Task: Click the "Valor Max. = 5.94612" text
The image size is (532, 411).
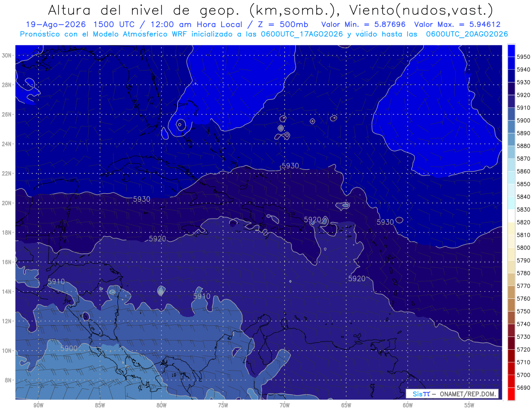Action: click(x=457, y=24)
